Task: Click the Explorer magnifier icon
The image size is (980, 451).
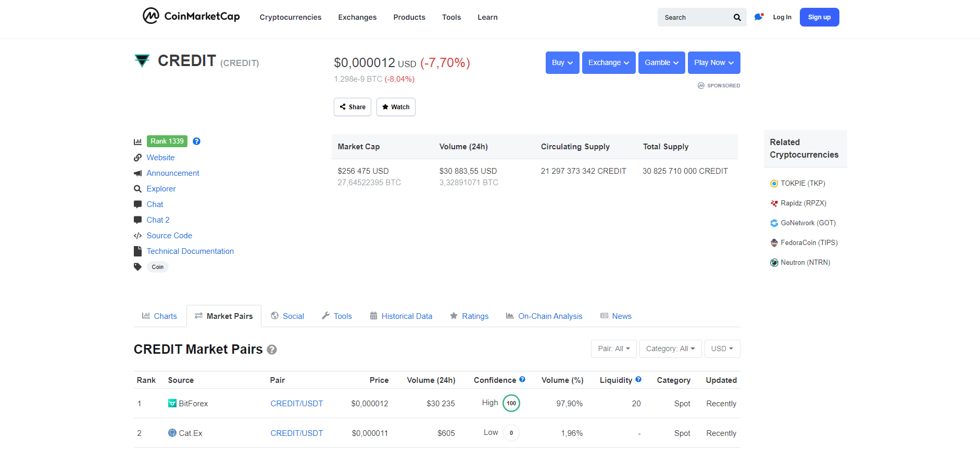Action: click(137, 189)
